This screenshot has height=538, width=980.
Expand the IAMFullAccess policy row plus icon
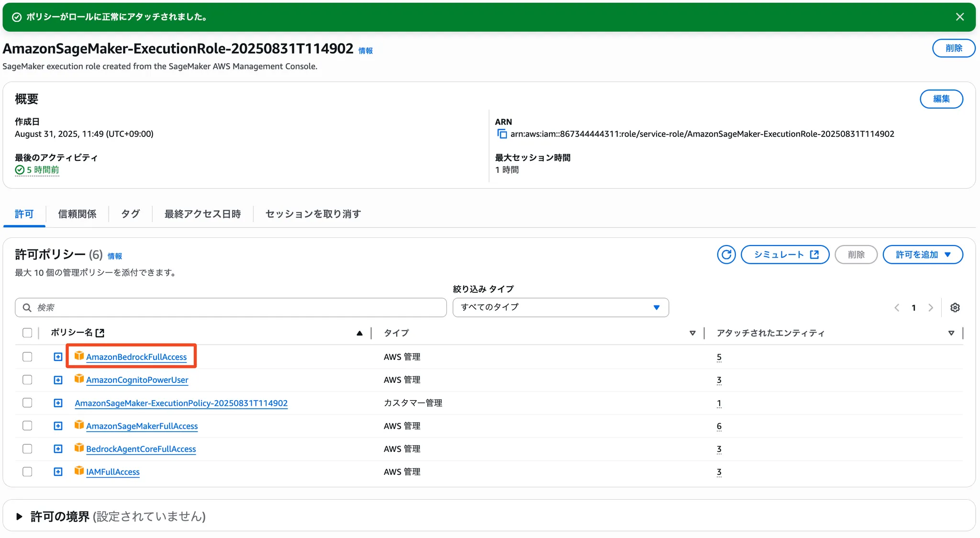point(58,472)
